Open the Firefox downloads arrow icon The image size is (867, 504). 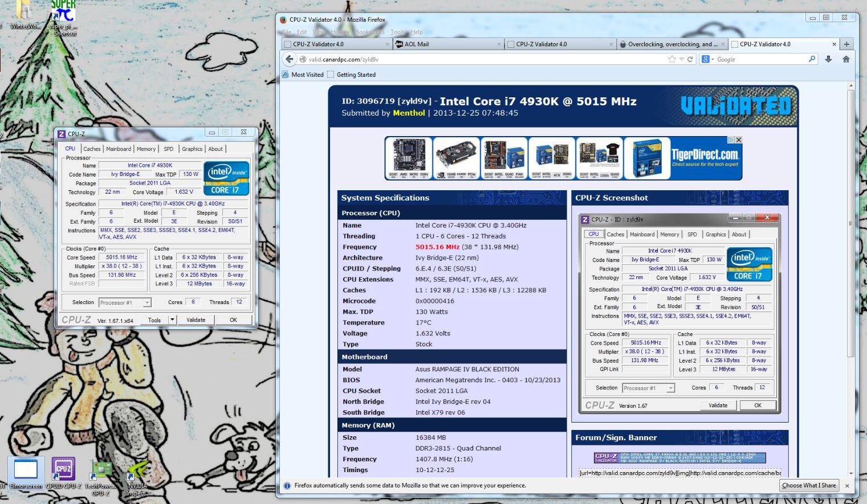828,59
